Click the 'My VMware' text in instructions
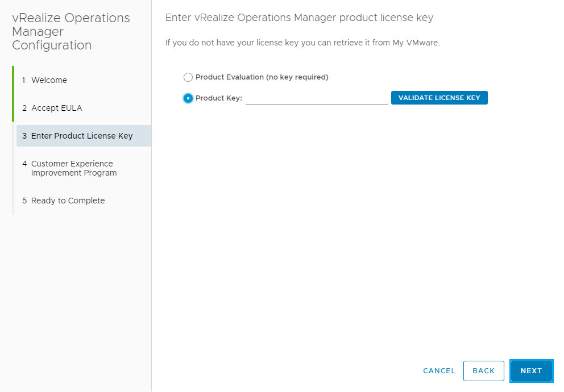Image resolution: width=564 pixels, height=392 pixels. click(415, 43)
